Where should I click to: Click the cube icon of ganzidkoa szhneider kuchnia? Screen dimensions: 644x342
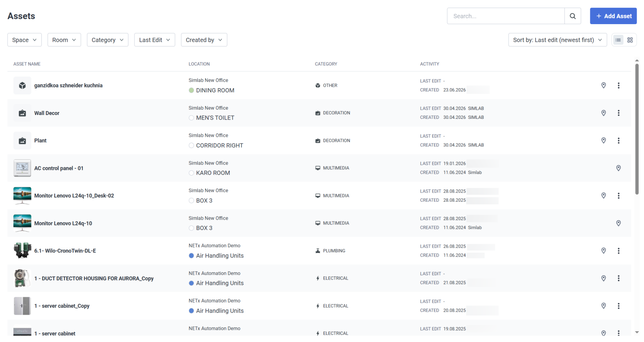pyautogui.click(x=22, y=85)
